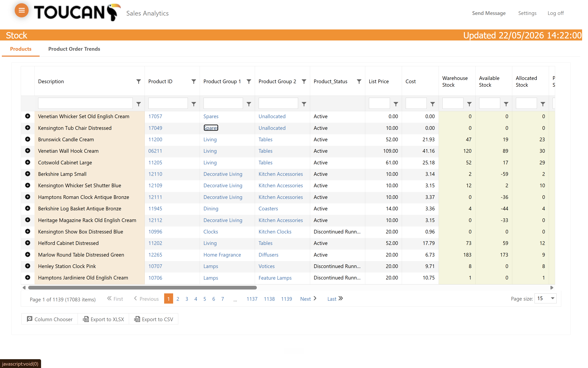This screenshot has height=368, width=588.
Task: Select 'Discontinued Runn...' status in Henley row
Action: point(337,266)
